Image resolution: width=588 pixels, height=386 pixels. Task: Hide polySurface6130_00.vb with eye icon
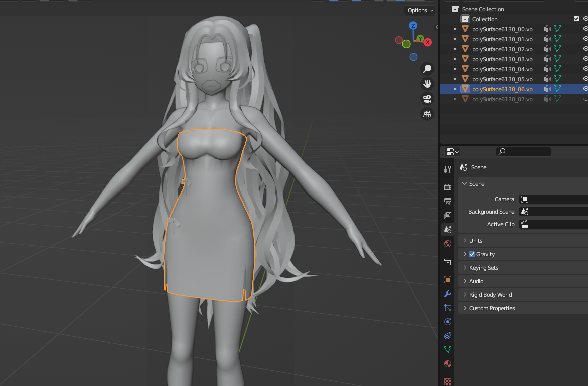pyautogui.click(x=585, y=29)
